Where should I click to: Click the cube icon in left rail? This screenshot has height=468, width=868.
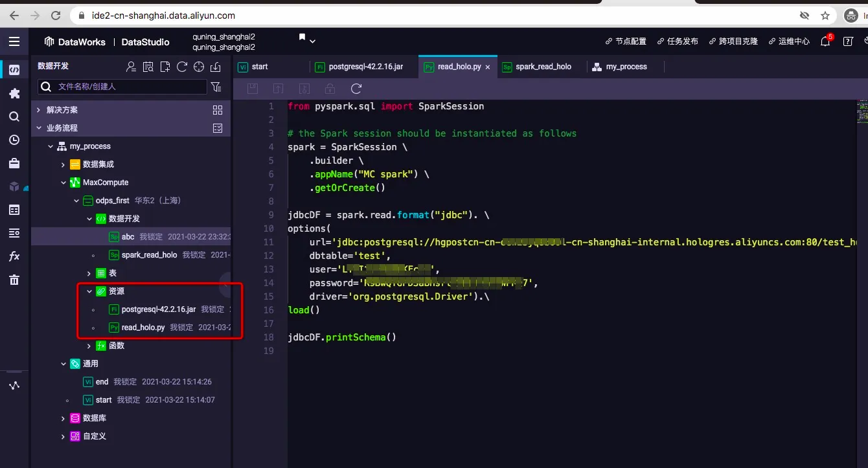click(14, 186)
